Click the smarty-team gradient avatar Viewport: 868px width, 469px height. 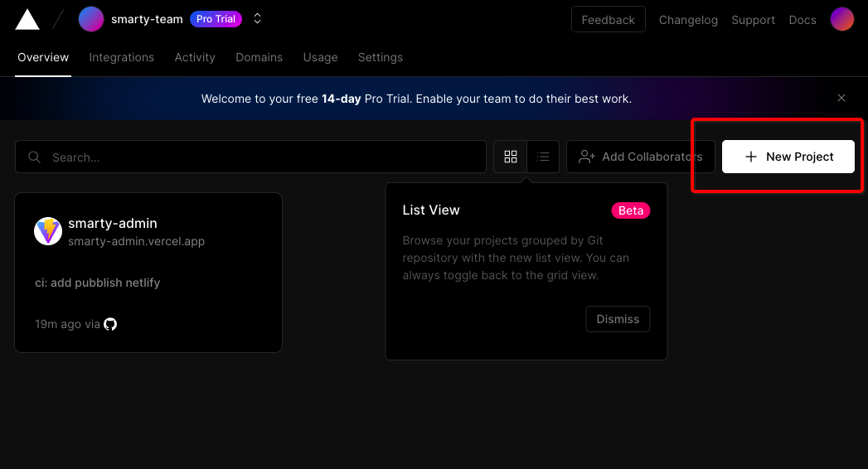(x=91, y=19)
